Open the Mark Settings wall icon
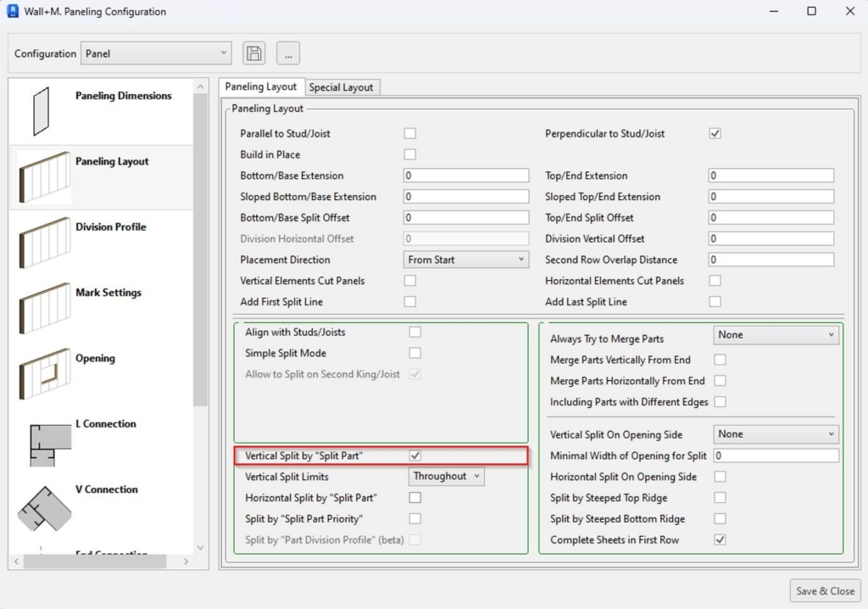The width and height of the screenshot is (868, 609). click(x=44, y=308)
